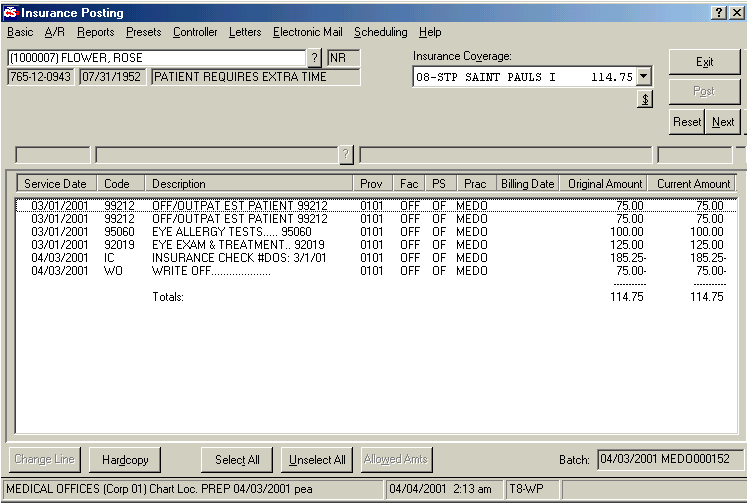This screenshot has width=747, height=504.
Task: Click the PS column header
Action: 441,183
